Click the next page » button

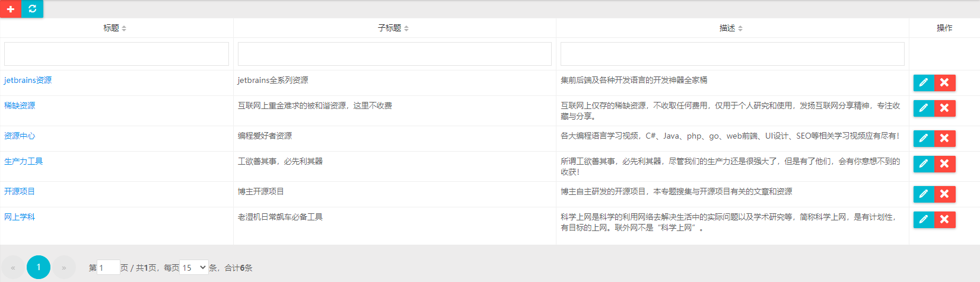point(64,268)
